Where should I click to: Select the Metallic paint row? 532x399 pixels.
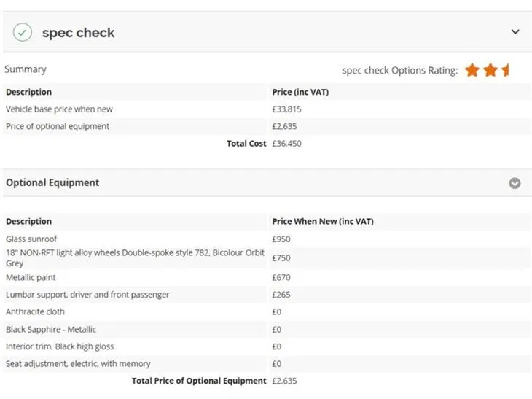pos(267,277)
